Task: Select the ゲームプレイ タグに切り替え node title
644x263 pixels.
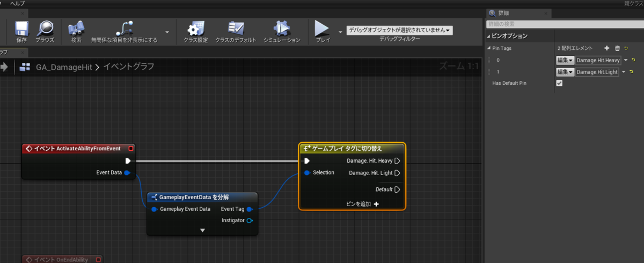Action: point(347,148)
